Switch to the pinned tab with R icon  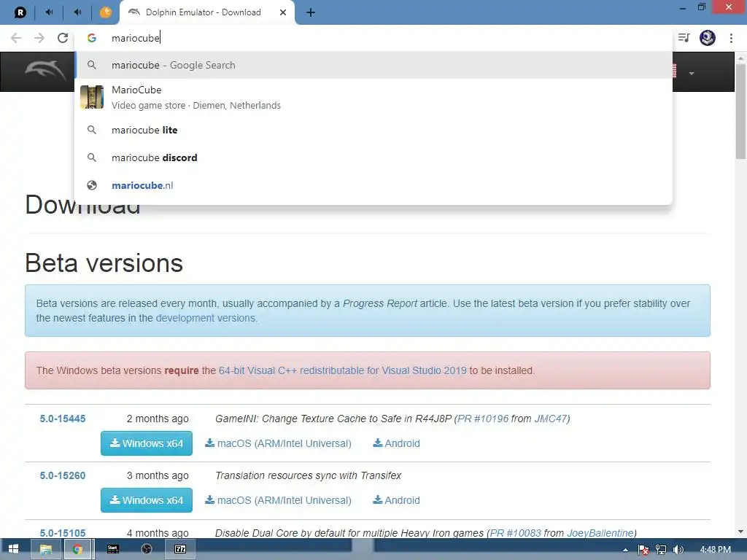coord(20,12)
